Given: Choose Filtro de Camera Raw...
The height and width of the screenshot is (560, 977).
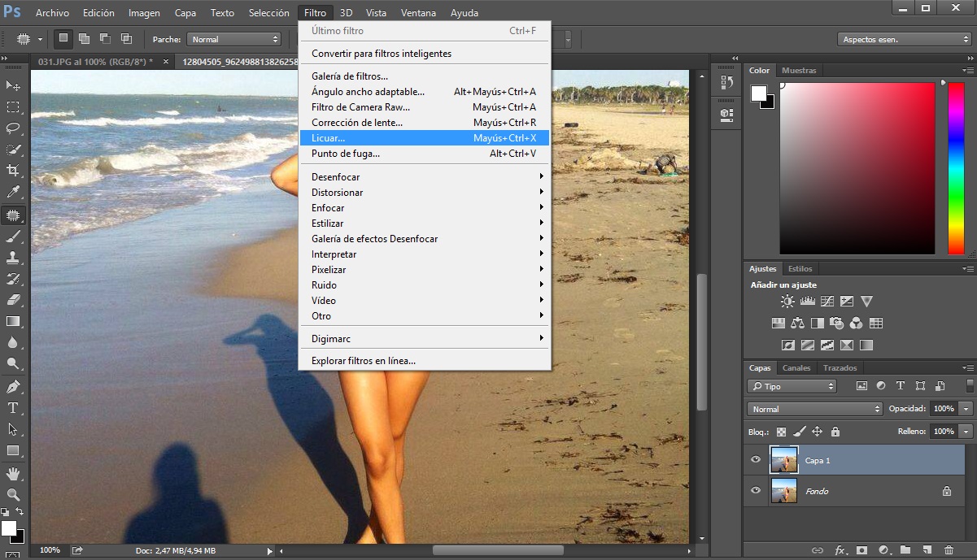Looking at the screenshot, I should [x=425, y=107].
